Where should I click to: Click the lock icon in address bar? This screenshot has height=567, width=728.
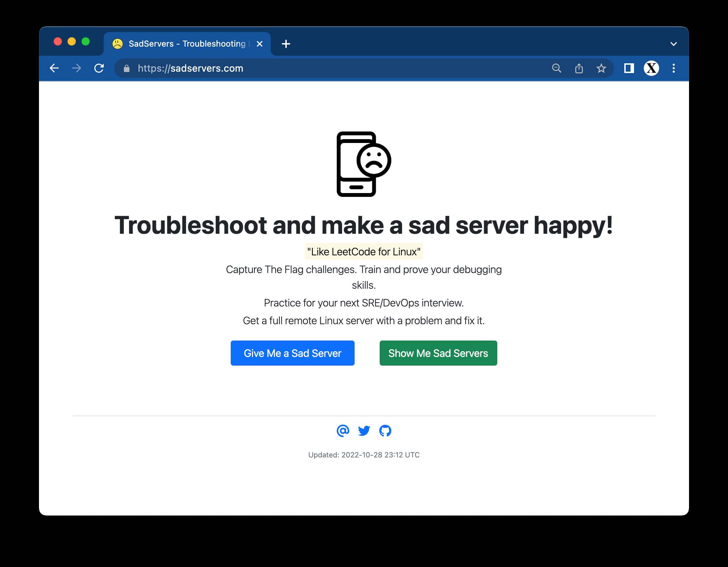pyautogui.click(x=127, y=69)
